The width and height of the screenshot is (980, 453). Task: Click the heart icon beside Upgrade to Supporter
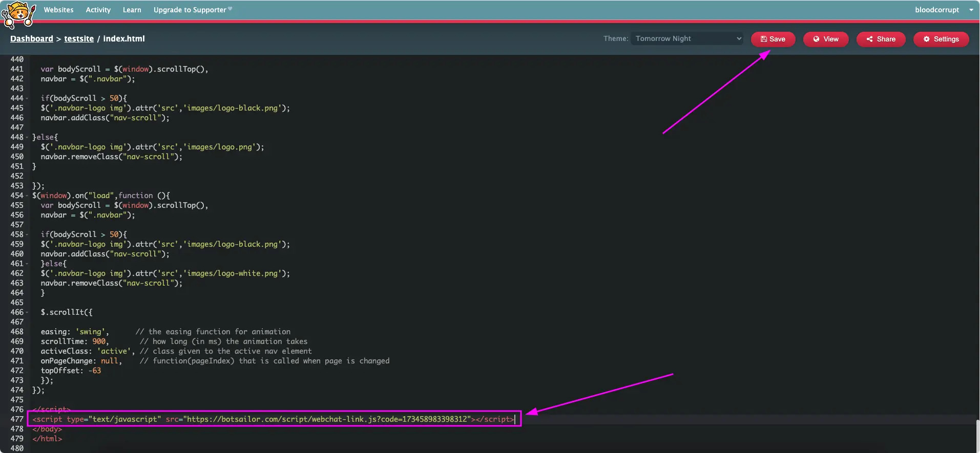click(230, 9)
